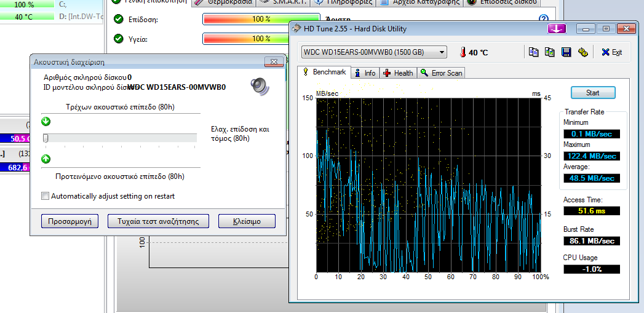This screenshot has height=313, width=644.
Task: Click the green up arrow acoustic icon
Action: [x=46, y=159]
